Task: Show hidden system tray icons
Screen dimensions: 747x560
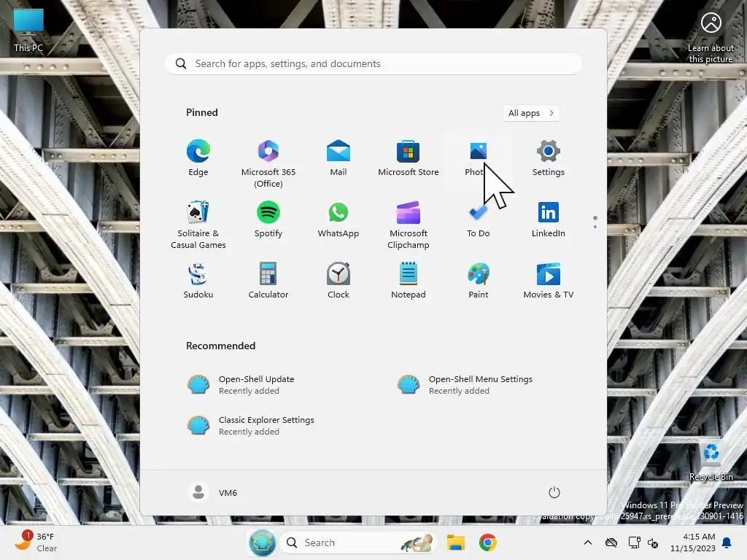Action: click(x=588, y=542)
